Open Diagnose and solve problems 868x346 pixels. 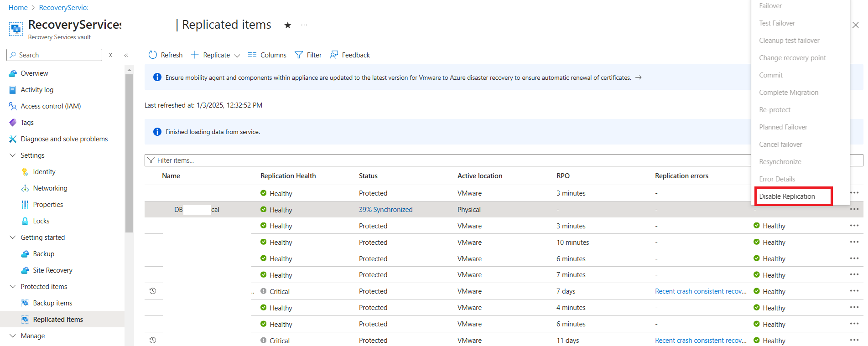[64, 139]
